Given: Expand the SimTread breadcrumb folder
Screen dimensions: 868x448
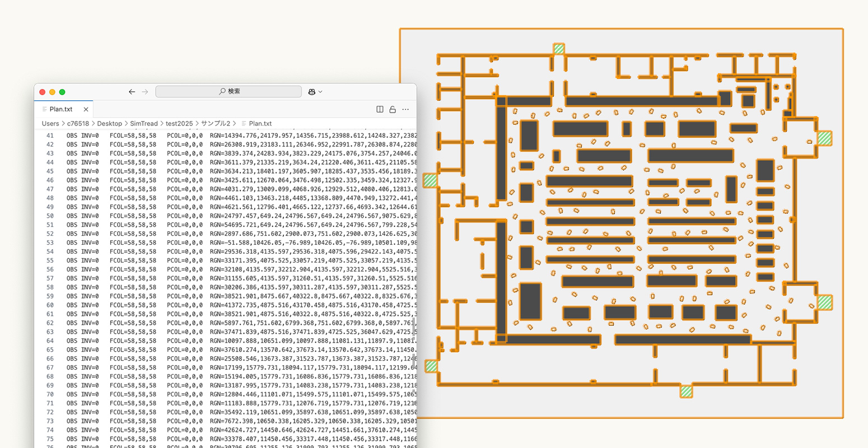Looking at the screenshot, I should coord(144,123).
